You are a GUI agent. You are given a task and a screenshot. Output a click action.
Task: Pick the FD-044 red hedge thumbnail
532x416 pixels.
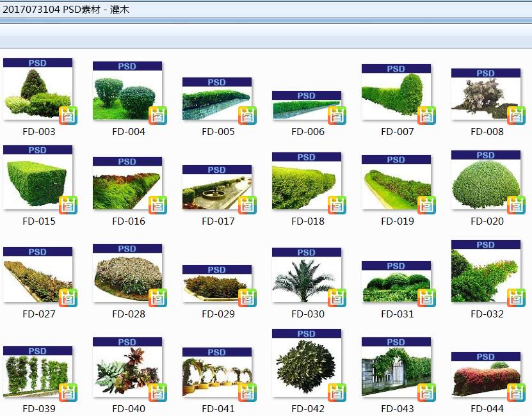coord(485,374)
